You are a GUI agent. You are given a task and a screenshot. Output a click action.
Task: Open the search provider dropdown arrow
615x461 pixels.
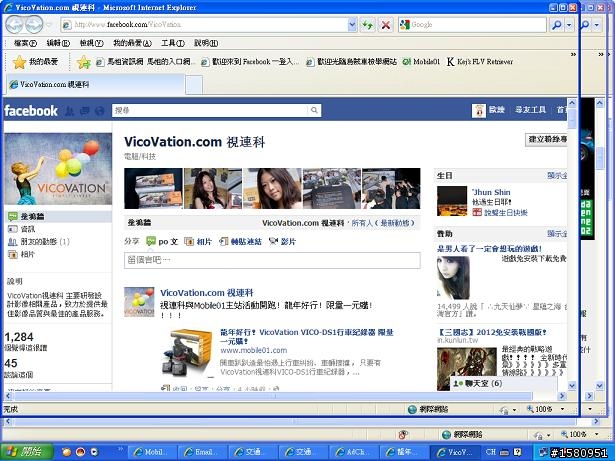(569, 25)
